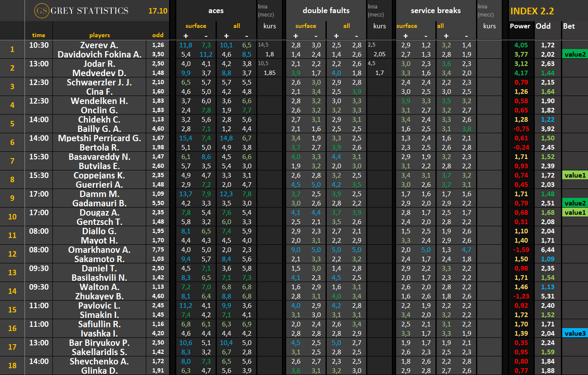Select value1 bet in Coppejans K. row
This screenshot has width=588, height=375.
coord(575,175)
